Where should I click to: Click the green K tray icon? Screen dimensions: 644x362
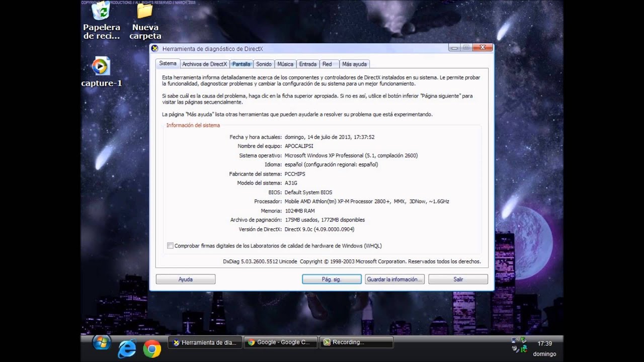pos(524,348)
